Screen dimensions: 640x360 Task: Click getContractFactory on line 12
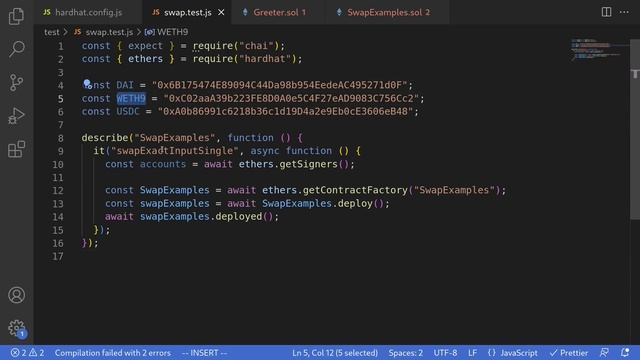click(355, 190)
